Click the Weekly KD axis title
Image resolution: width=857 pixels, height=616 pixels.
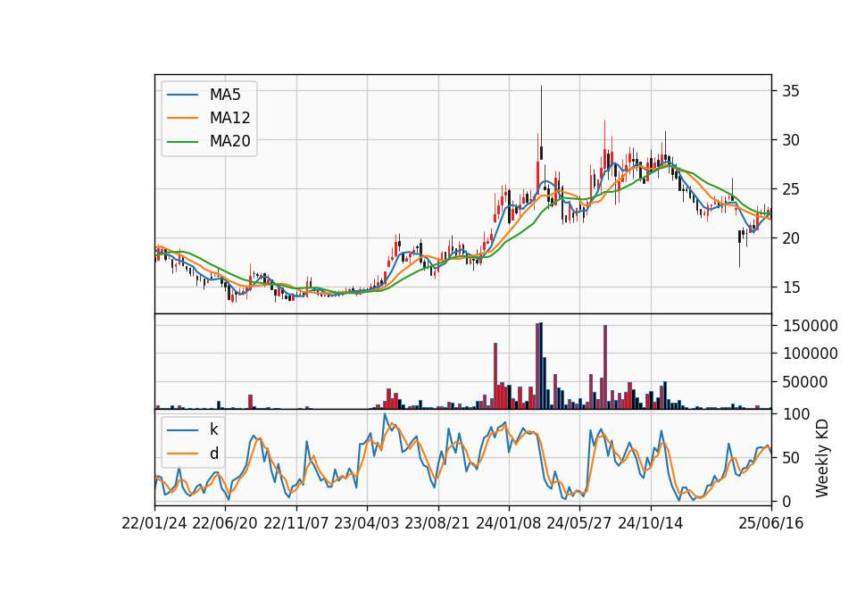[822, 458]
